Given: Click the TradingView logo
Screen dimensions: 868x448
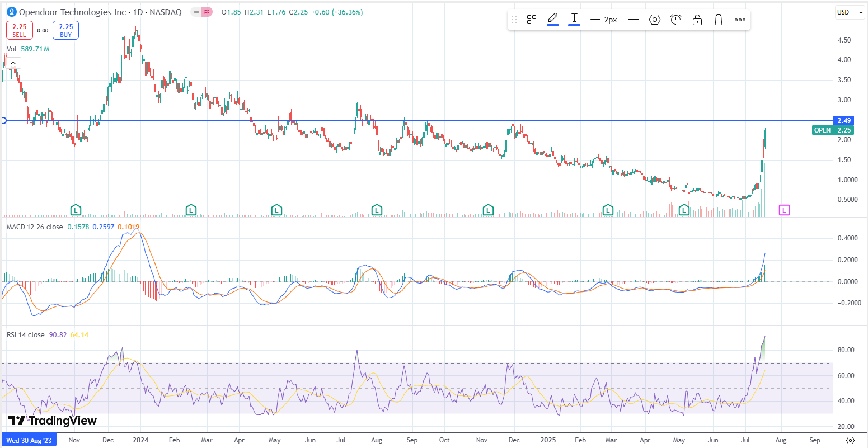Looking at the screenshot, I should tap(52, 421).
